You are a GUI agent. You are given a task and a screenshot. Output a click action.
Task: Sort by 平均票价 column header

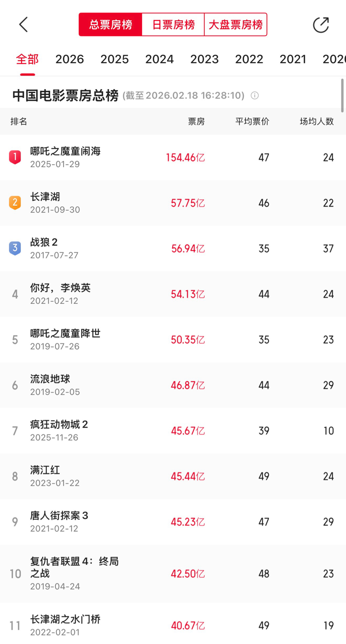[252, 122]
